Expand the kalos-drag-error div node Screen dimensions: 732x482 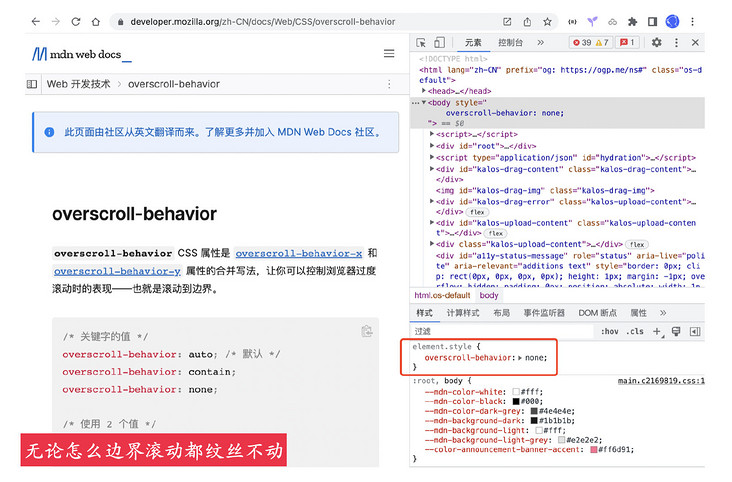click(432, 201)
